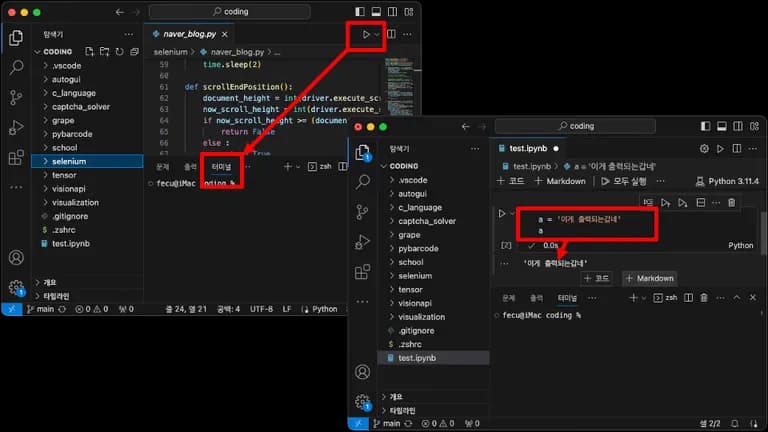Click the coding search box in test.ipynb window
This screenshot has width=768, height=432.
590,127
